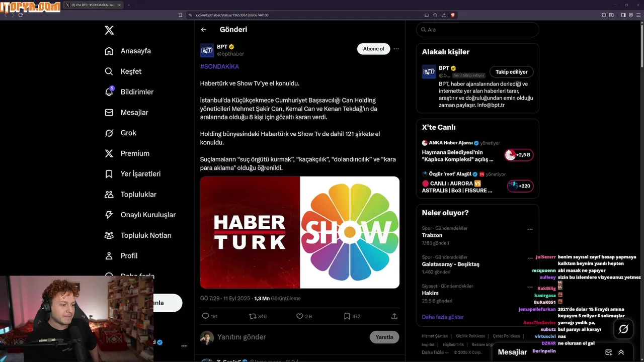Click the Brave shield icon

(x=453, y=15)
